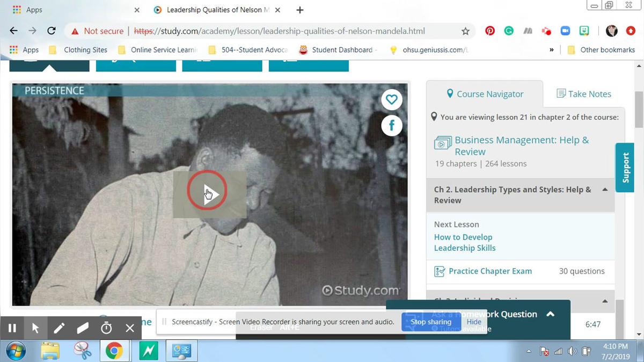Open the Chrome profile avatar
This screenshot has height=362, width=644.
pos(612,31)
